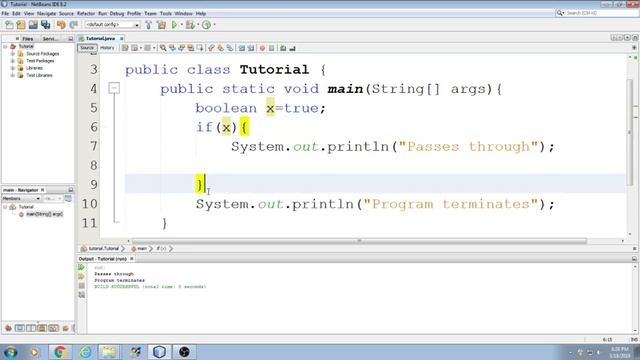This screenshot has width=640, height=360.
Task: Click the Re-run with different parameters icon
Action: pos(82,277)
